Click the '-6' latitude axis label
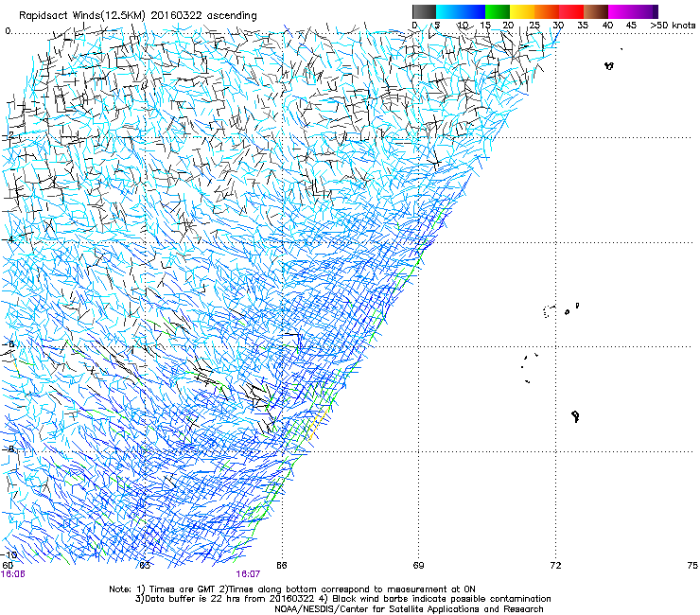This screenshot has height=615, width=700. [9, 344]
